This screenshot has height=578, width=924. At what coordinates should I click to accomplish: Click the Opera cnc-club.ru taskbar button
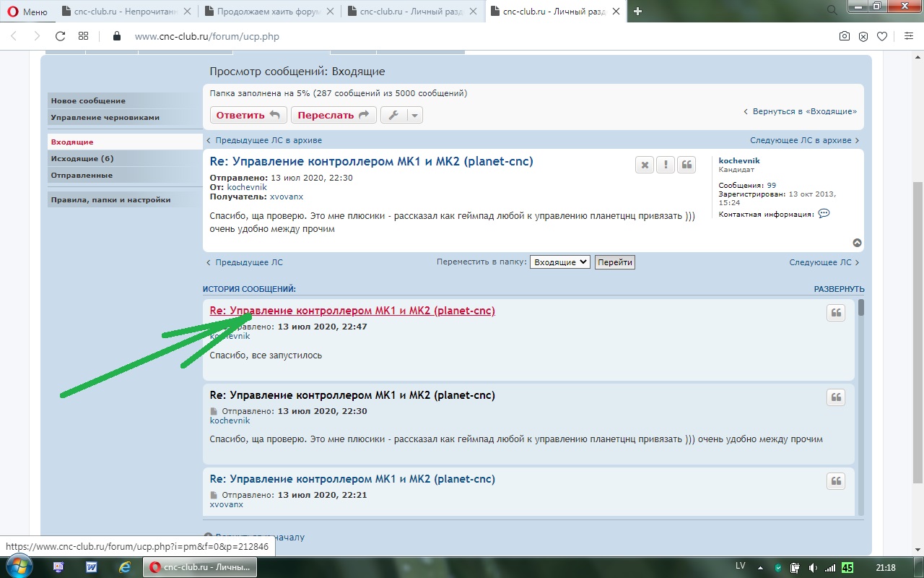200,567
